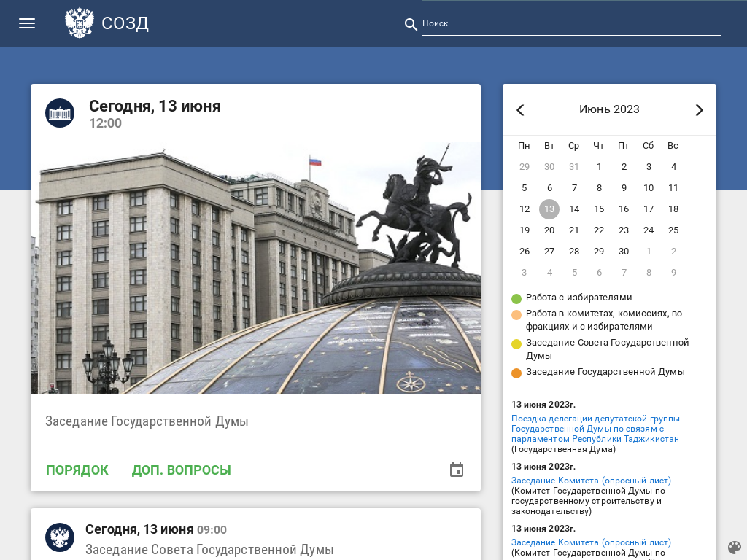Select June 14 in the calendar
This screenshot has height=560, width=747.
[574, 209]
